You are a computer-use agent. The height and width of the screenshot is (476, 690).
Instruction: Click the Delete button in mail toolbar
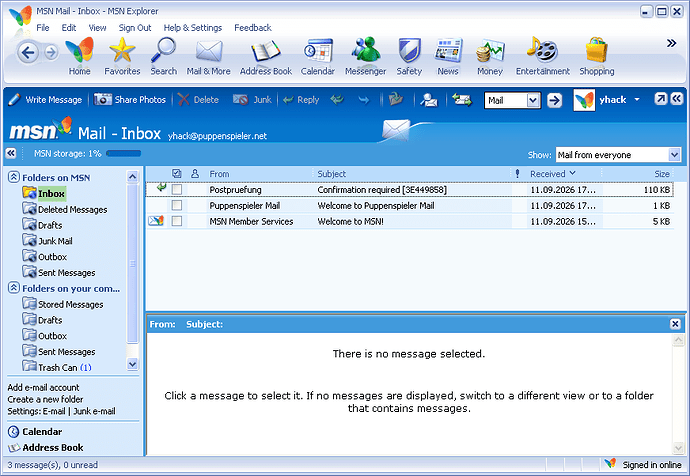198,100
